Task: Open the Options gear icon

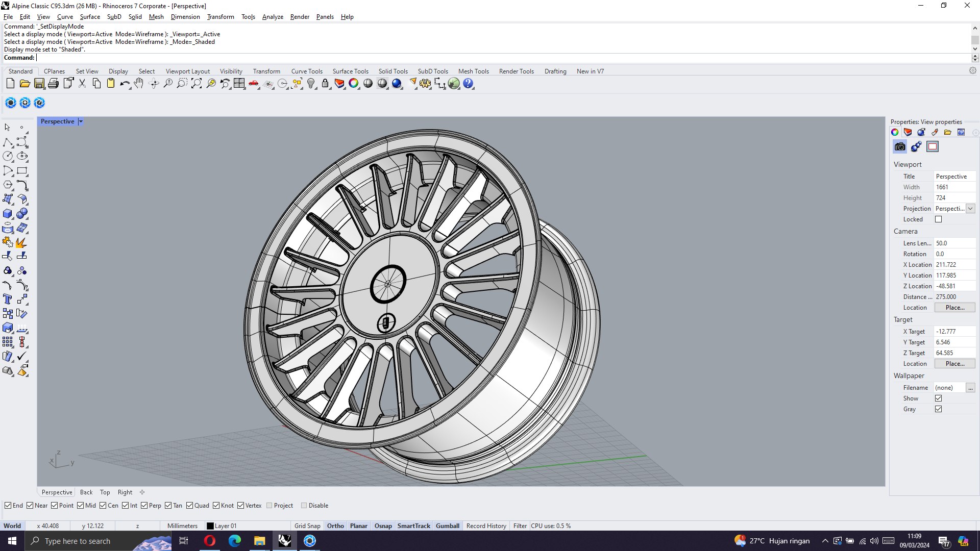Action: click(x=425, y=84)
